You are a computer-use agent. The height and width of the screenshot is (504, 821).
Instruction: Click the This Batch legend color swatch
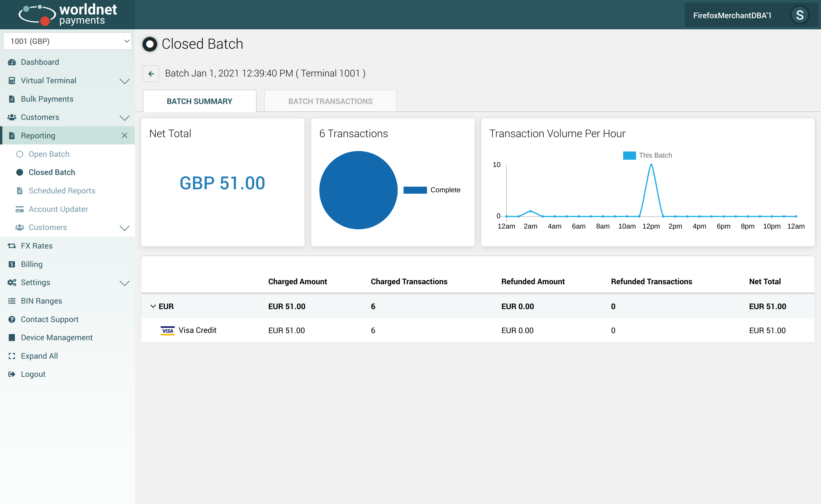[629, 155]
